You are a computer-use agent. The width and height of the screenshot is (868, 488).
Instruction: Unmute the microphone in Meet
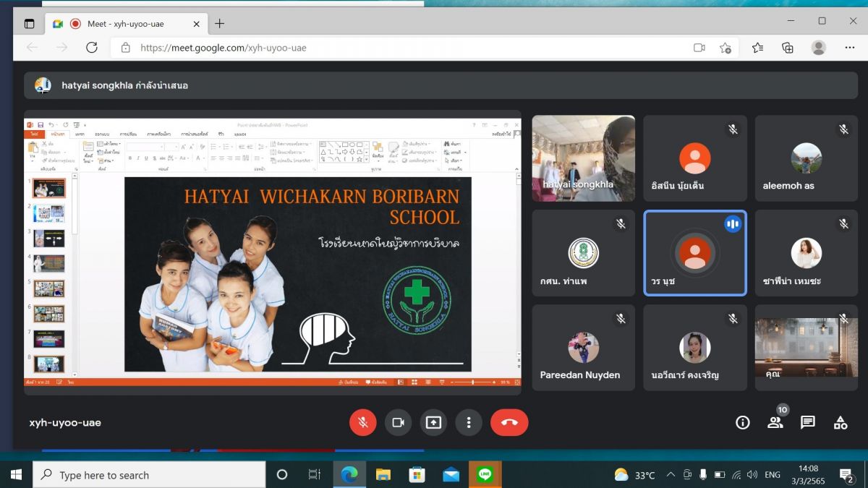(x=363, y=423)
